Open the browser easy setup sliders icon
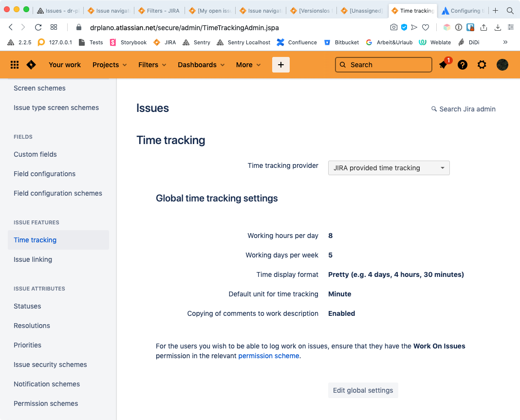Screen dimensions: 520x420 click(x=511, y=27)
